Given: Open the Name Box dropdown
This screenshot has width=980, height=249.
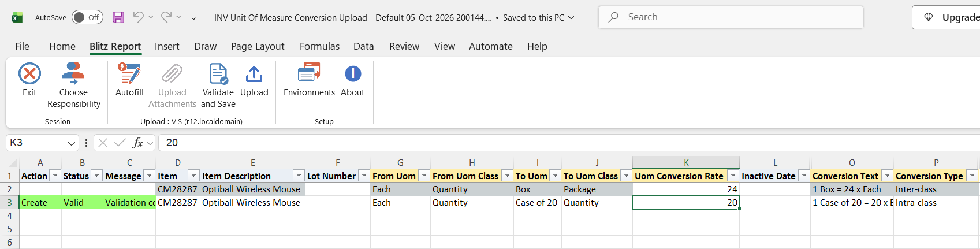Looking at the screenshot, I should click(72, 143).
